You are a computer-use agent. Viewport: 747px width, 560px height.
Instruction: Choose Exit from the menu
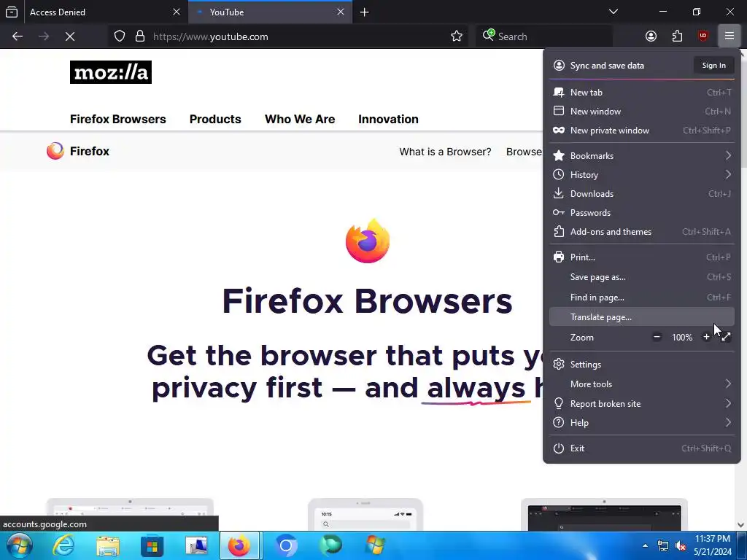pos(642,448)
